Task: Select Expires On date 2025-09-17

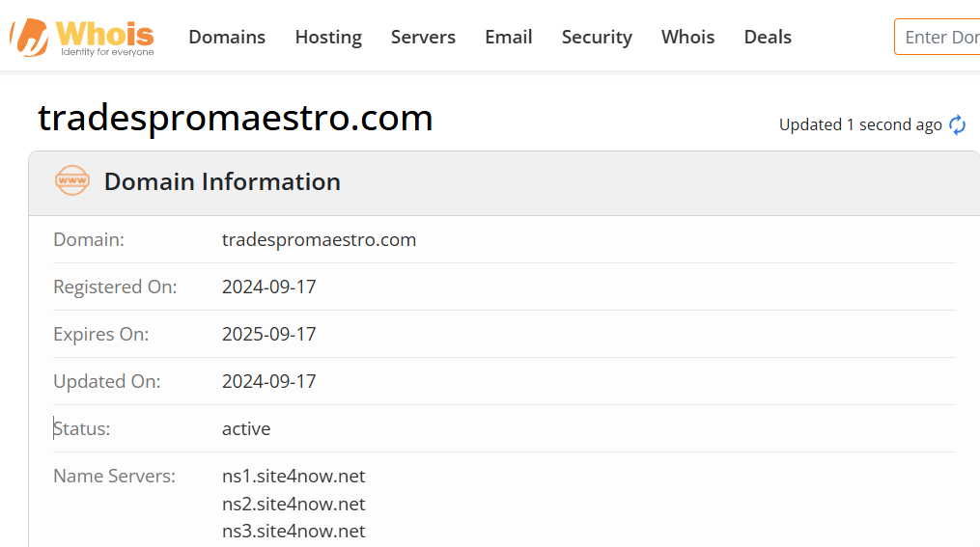Action: (x=268, y=334)
